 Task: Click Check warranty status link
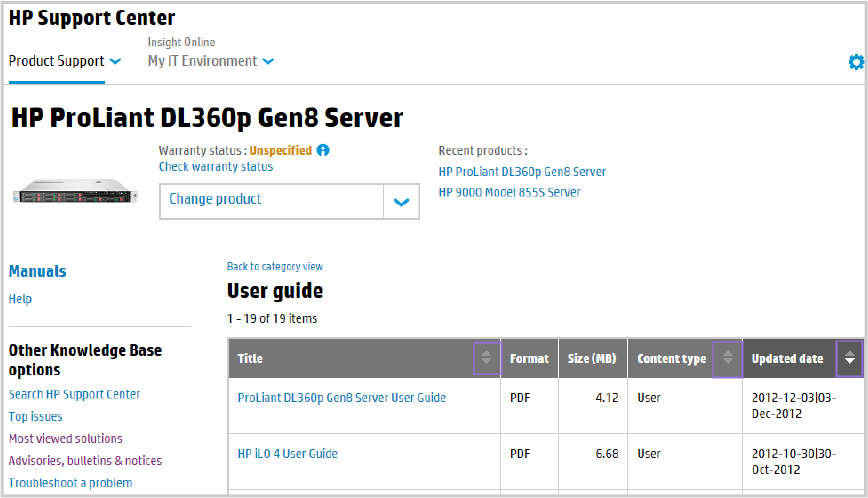(x=216, y=167)
